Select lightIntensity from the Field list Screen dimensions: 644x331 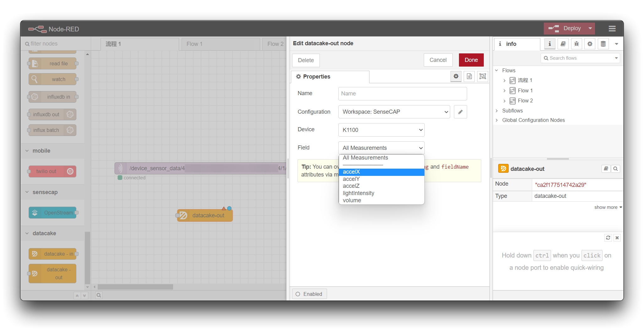click(x=381, y=193)
